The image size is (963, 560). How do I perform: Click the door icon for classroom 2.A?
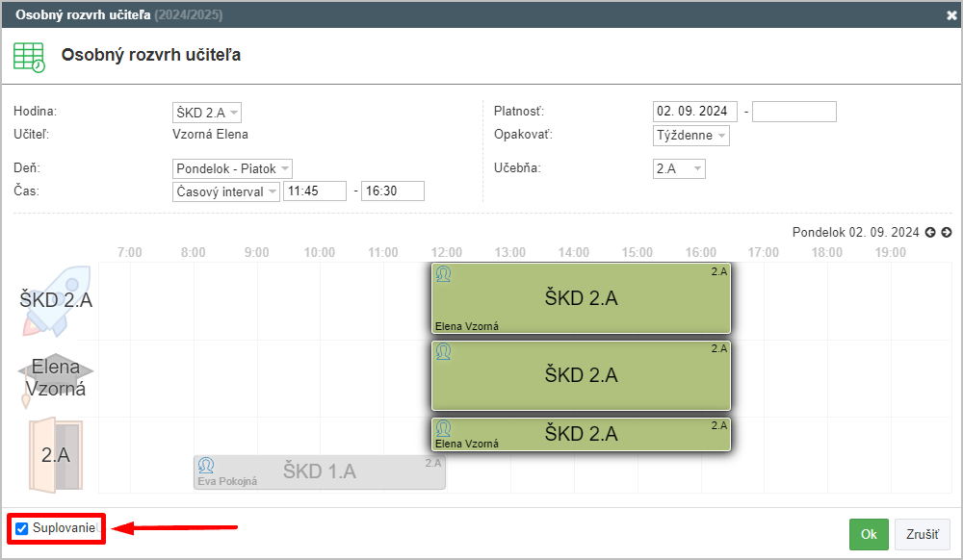coord(55,455)
